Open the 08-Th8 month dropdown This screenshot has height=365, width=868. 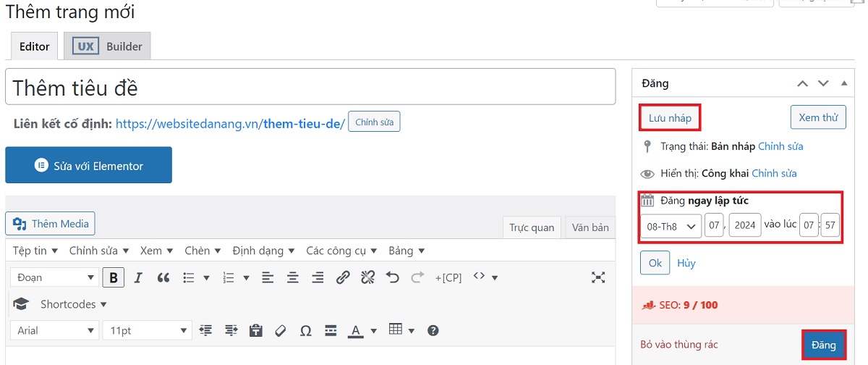pyautogui.click(x=671, y=226)
